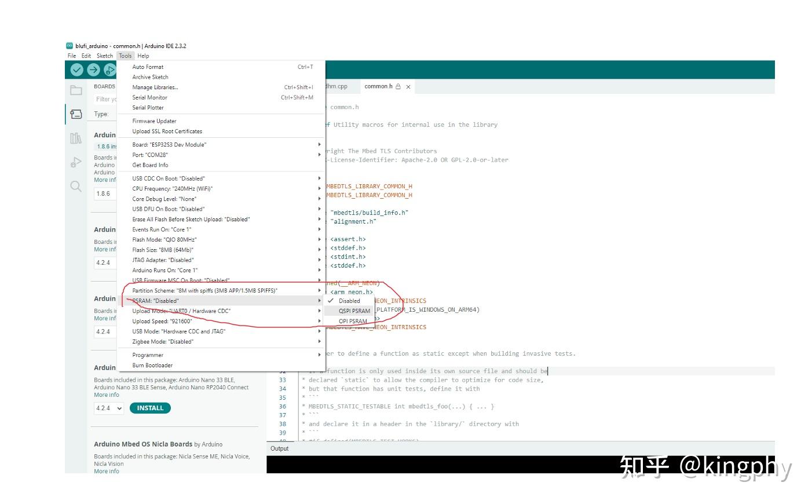The image size is (812, 504).
Task: Open Serial Monitor from the Tools menu
Action: 221,98
